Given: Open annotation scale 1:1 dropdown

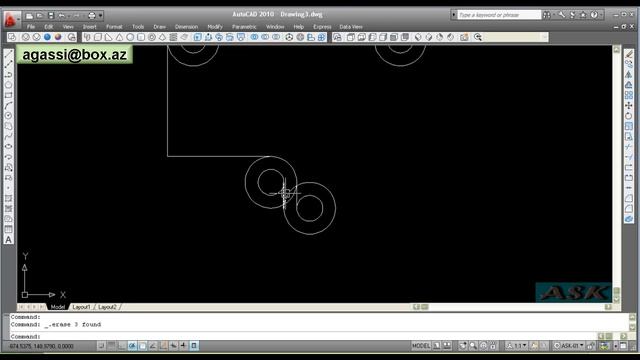Looking at the screenshot, I should pyautogui.click(x=516, y=346).
